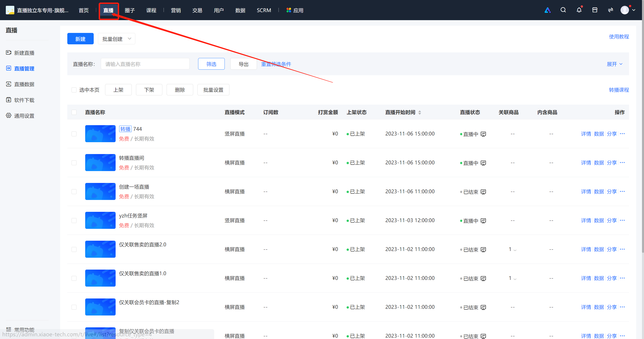
Task: Click the 直播数据 chart icon in sidebar
Action: pyautogui.click(x=8, y=84)
